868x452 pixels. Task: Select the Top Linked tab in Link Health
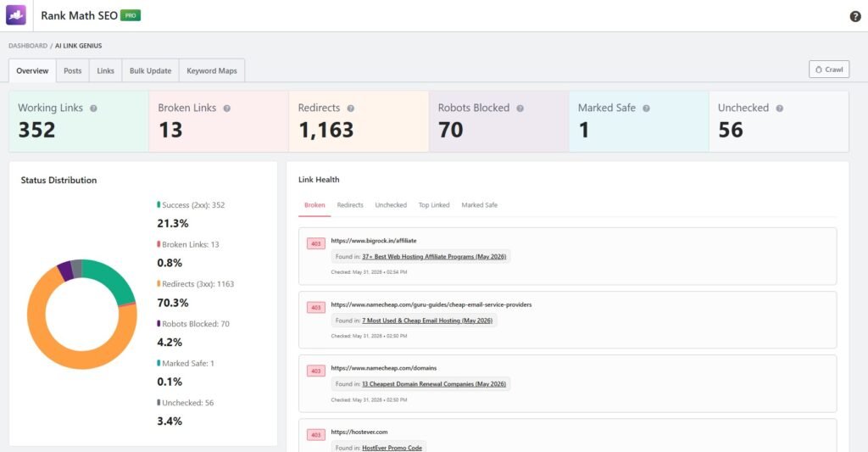[x=434, y=205]
